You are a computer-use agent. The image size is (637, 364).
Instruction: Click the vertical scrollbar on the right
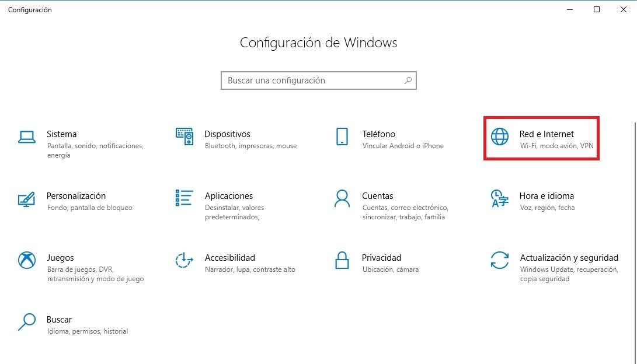point(635,242)
